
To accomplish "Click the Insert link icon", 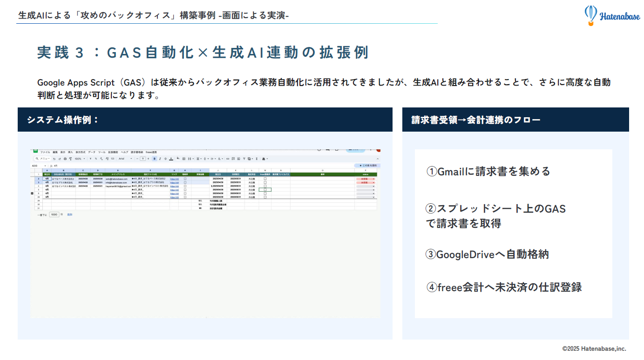I will (x=228, y=159).
